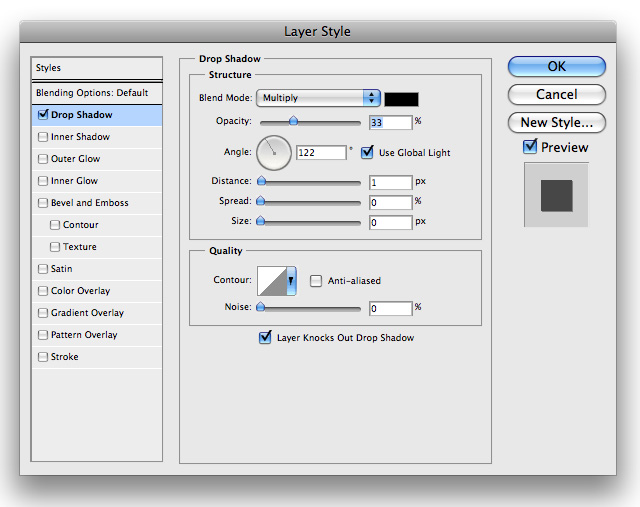Select the Inner Shadow list label
This screenshot has height=507, width=640.
(80, 137)
